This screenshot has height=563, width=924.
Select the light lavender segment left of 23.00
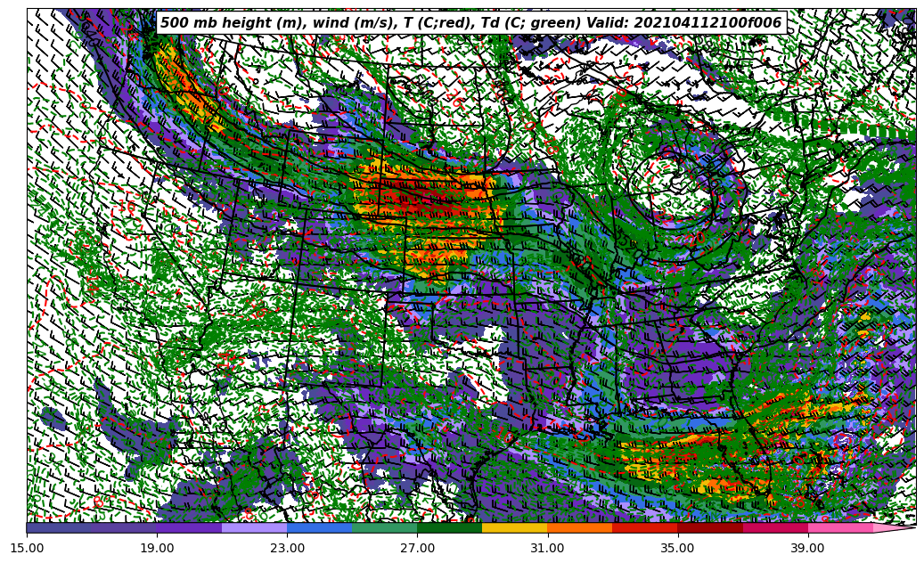[254, 527]
